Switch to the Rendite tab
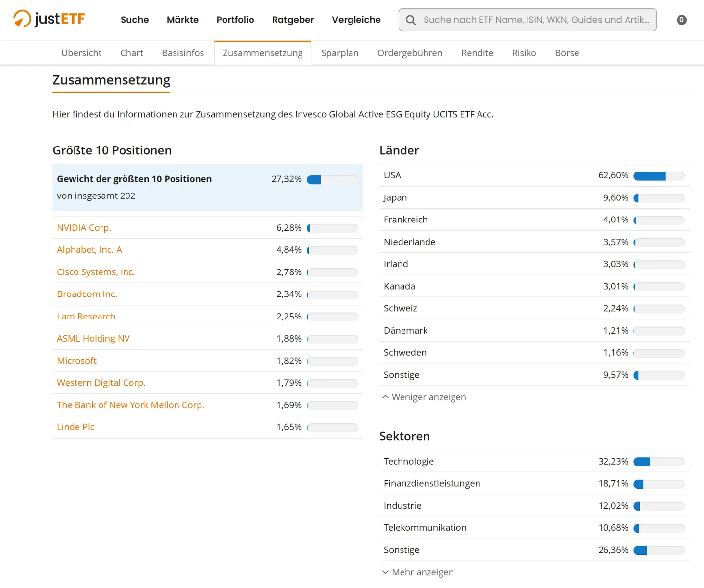The image size is (704, 588). pyautogui.click(x=477, y=53)
